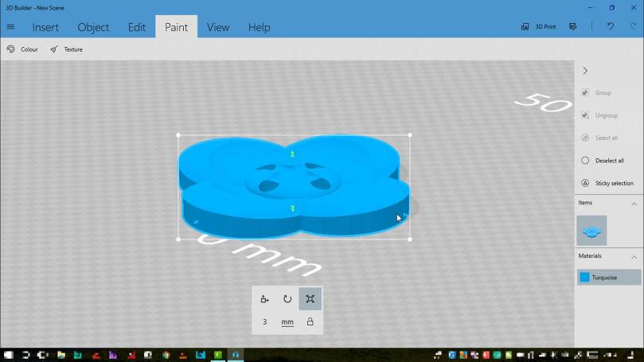Screen dimensions: 644x362
Task: Click Deselect all
Action: [603, 161]
